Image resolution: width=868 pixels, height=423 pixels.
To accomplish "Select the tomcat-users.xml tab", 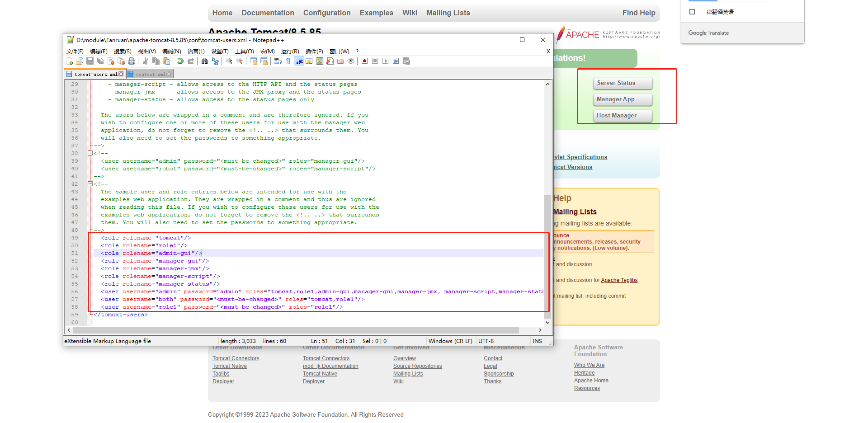I will 95,74.
